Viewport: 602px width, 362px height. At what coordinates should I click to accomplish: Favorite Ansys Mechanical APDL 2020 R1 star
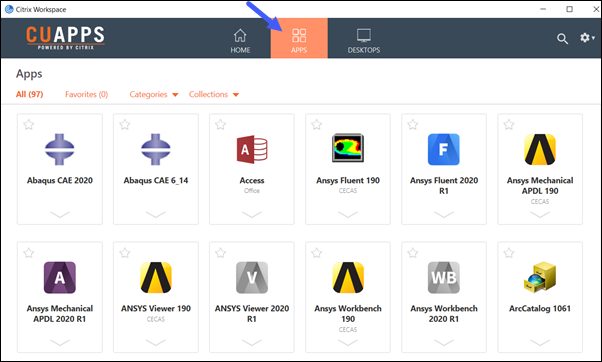[x=28, y=253]
